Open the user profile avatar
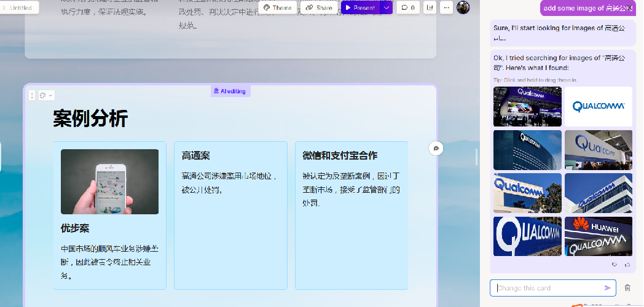Image resolution: width=644 pixels, height=307 pixels. 463,7
